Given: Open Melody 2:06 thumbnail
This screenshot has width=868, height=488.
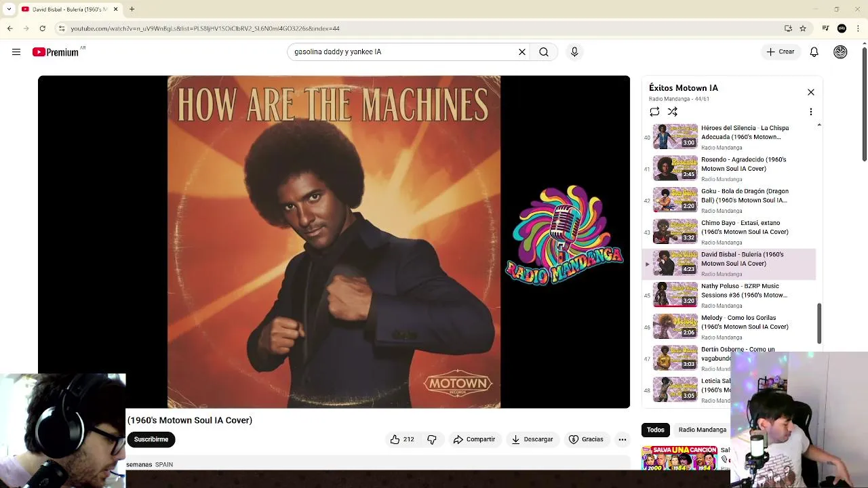Looking at the screenshot, I should click(675, 326).
